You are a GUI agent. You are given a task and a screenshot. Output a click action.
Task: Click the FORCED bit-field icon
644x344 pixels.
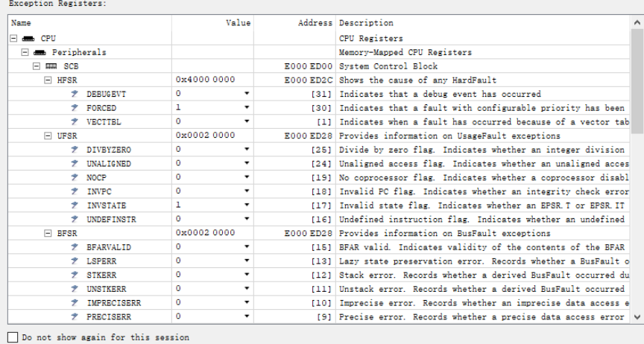point(75,108)
